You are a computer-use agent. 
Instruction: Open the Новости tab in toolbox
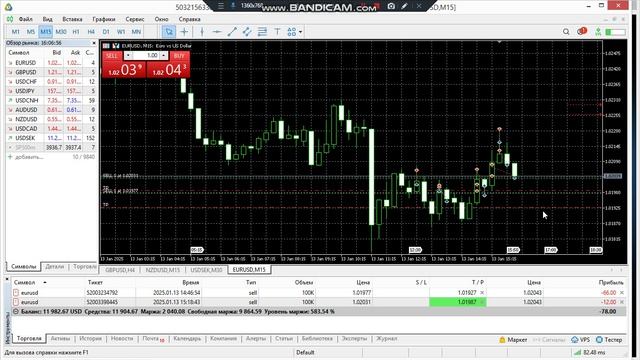click(x=122, y=339)
